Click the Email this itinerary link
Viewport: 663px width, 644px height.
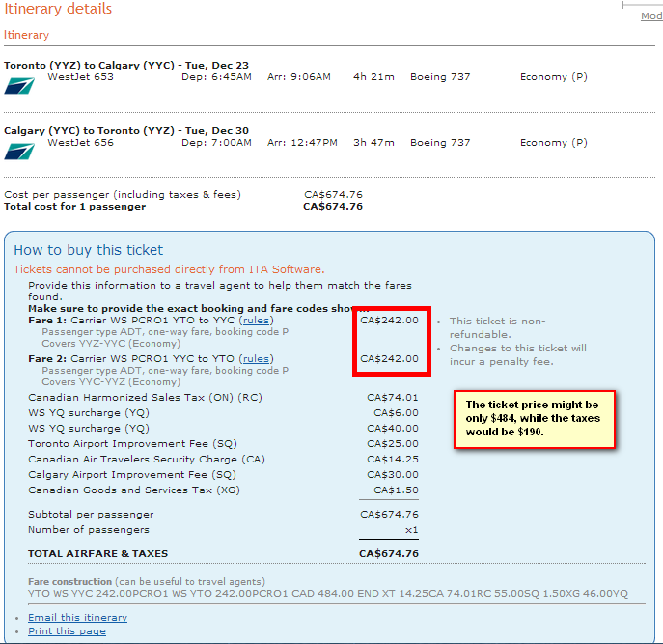pyautogui.click(x=77, y=618)
